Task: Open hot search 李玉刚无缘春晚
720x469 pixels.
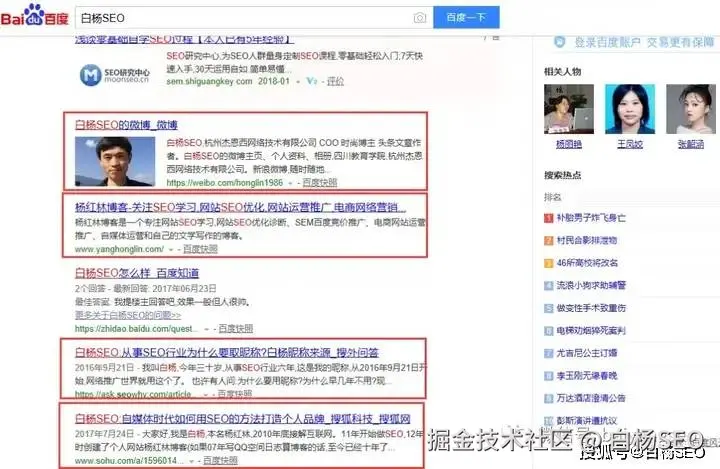Action: click(587, 376)
